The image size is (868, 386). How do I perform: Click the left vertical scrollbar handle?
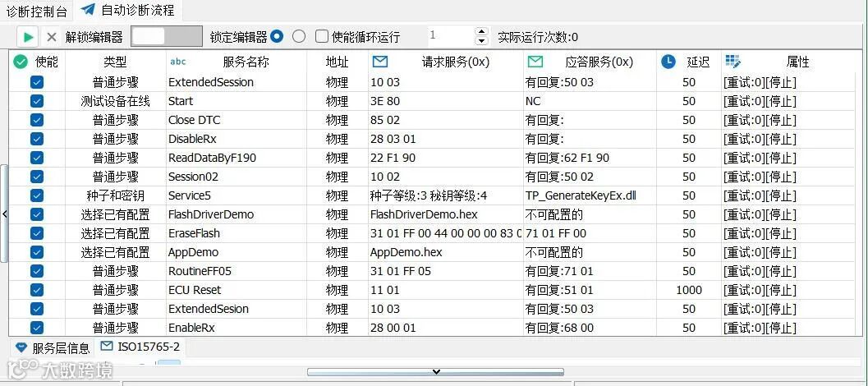(x=4, y=214)
